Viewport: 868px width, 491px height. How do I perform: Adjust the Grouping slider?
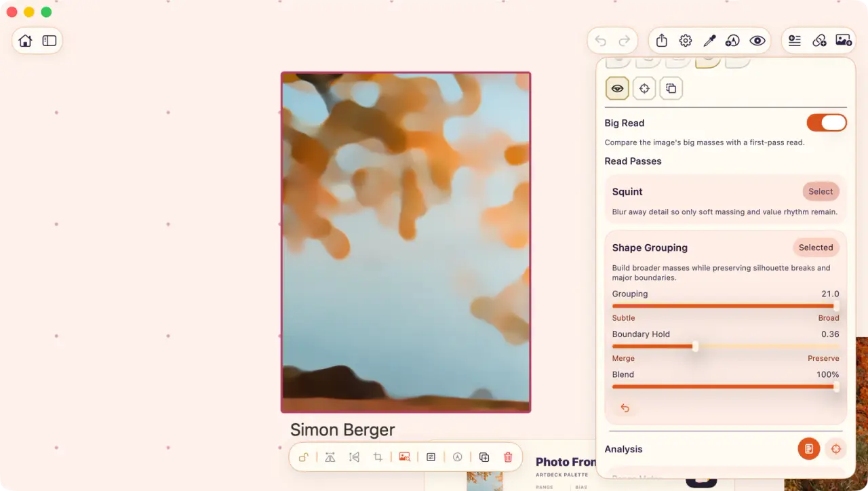point(726,307)
